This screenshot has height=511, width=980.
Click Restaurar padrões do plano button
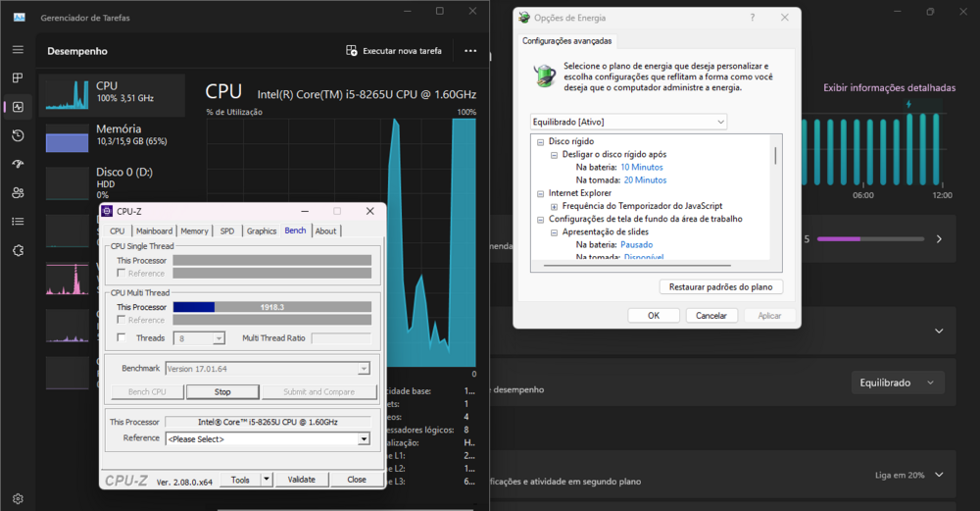[720, 287]
